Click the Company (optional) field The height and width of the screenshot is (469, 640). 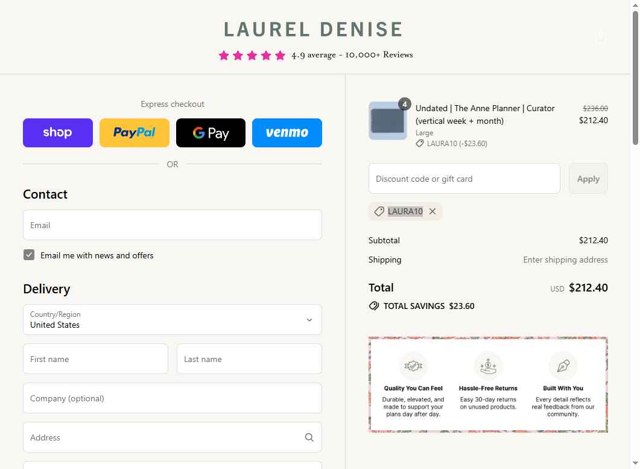[172, 398]
